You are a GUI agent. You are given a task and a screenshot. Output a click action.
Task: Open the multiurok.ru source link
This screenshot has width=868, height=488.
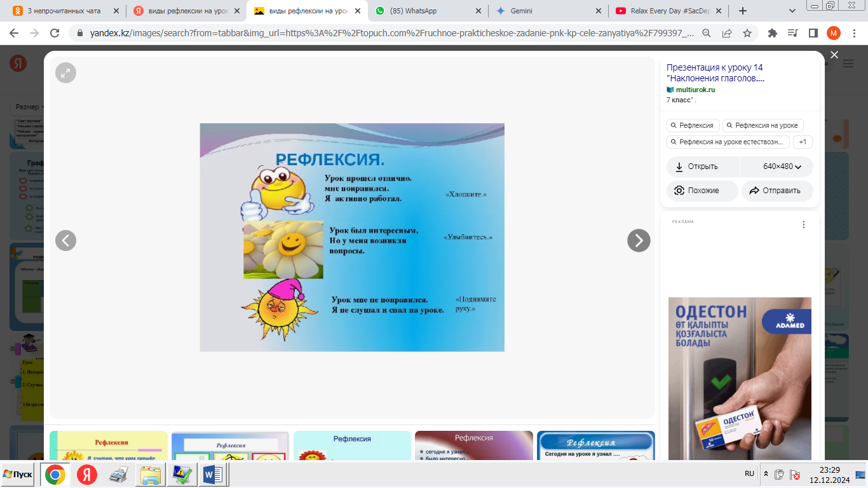pyautogui.click(x=695, y=90)
